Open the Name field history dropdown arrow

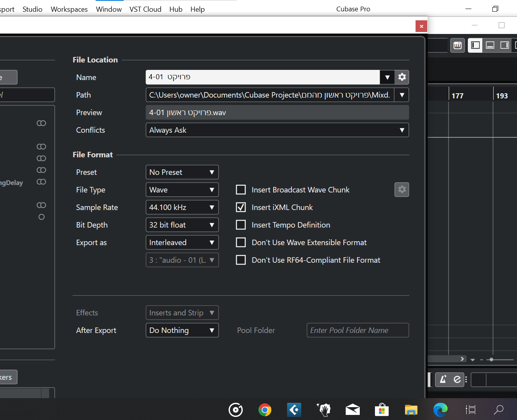pos(387,77)
